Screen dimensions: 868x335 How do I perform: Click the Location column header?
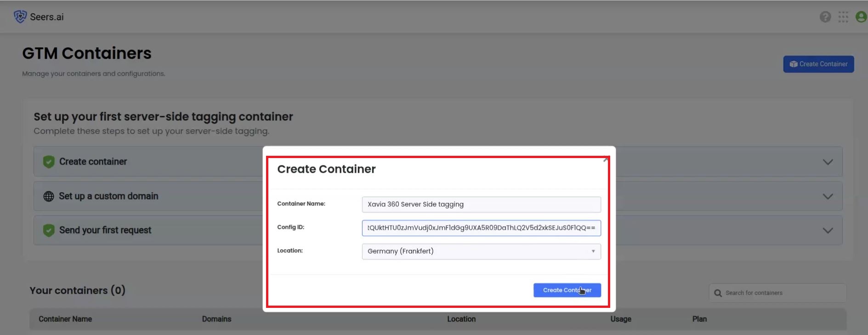pos(461,319)
